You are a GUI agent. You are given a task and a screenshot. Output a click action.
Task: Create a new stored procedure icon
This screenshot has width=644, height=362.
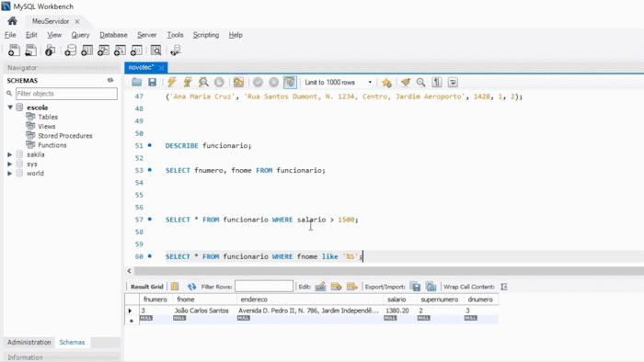[120, 51]
